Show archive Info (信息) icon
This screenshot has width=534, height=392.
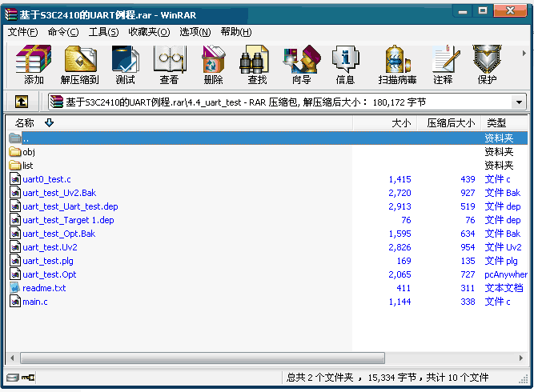click(x=345, y=59)
